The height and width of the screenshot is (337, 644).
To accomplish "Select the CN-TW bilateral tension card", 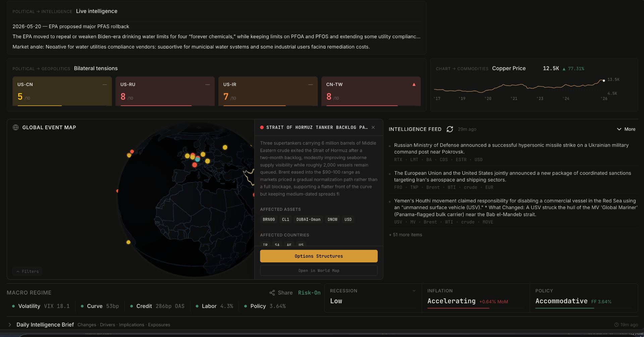I will pos(371,91).
